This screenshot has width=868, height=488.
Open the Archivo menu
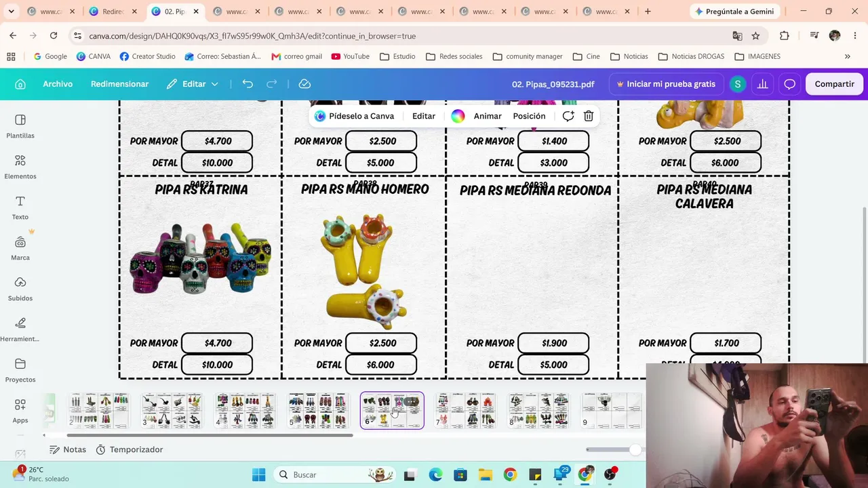pos(58,84)
